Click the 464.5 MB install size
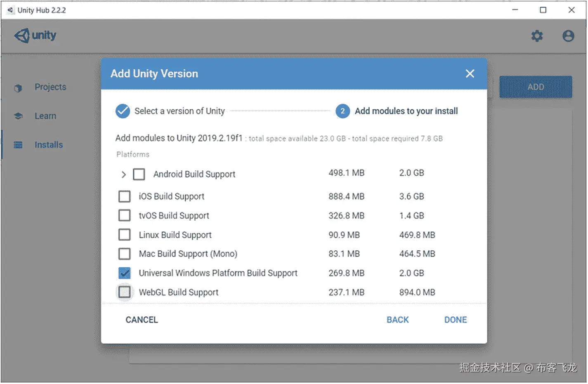588x384 pixels. tap(417, 254)
